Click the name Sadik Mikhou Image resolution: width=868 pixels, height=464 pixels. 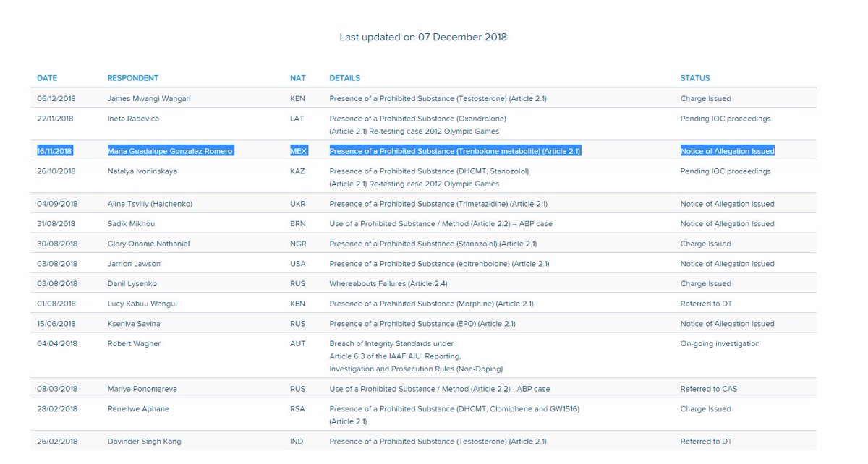pyautogui.click(x=131, y=224)
